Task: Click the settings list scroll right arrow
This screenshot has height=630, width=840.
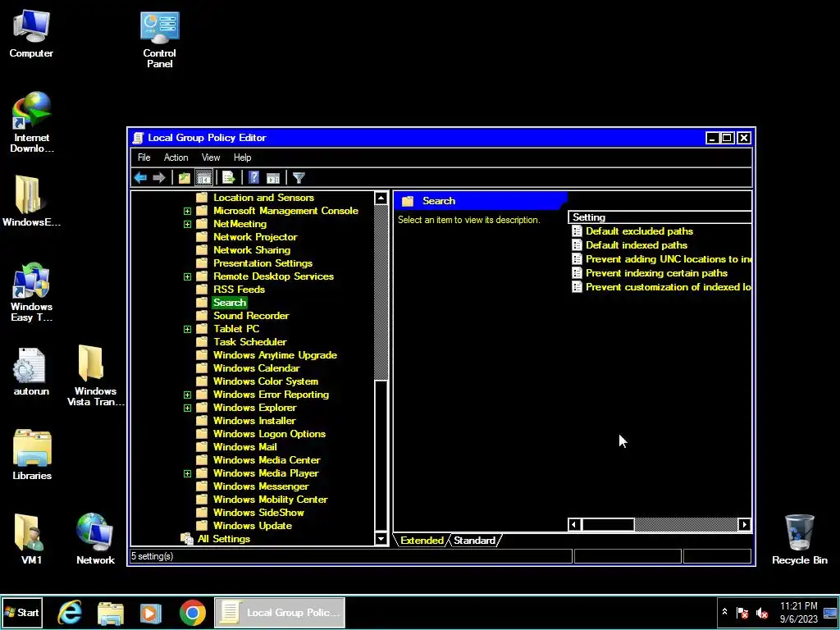Action: pos(745,524)
